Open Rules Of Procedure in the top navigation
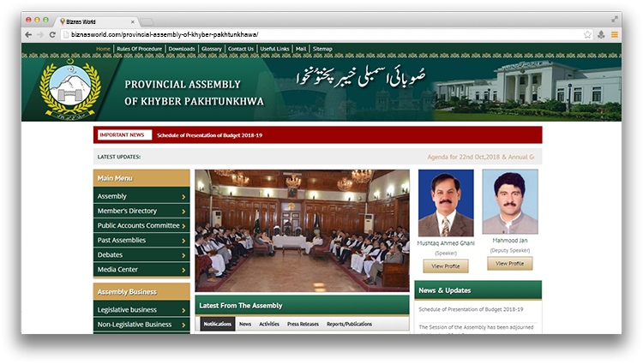 click(x=139, y=49)
